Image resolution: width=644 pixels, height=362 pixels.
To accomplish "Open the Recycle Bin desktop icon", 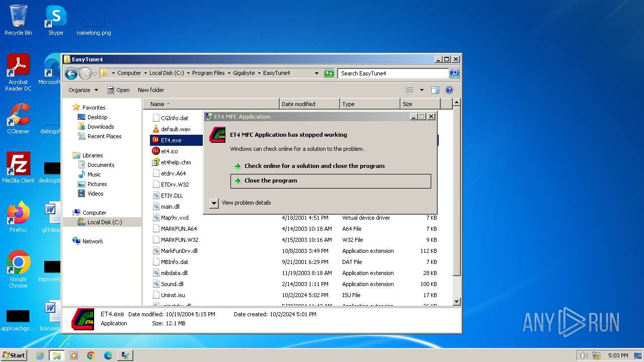I will pos(18,20).
